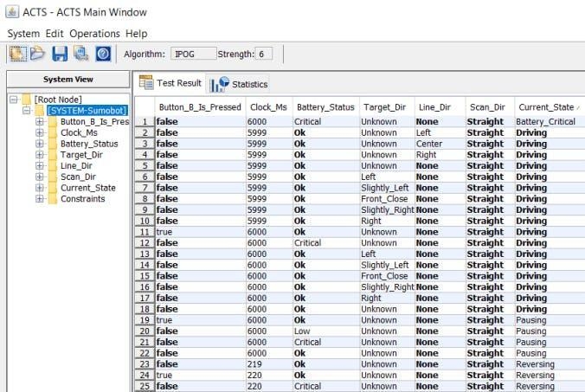585x392 pixels.
Task: Click folder icon beside Clock_Ms tree item
Action: (53, 132)
